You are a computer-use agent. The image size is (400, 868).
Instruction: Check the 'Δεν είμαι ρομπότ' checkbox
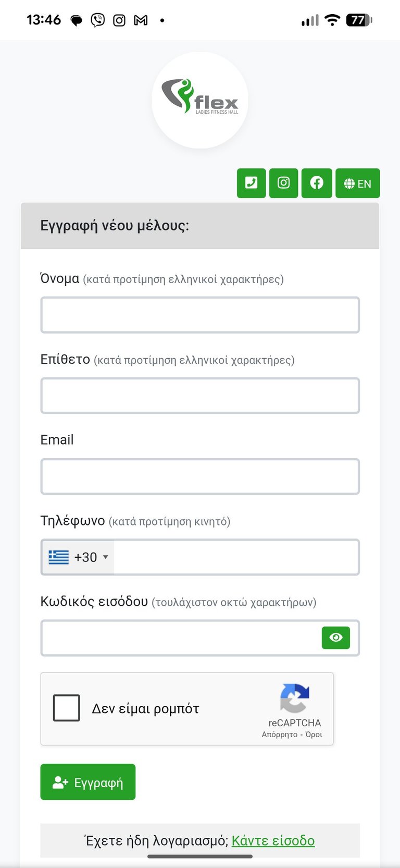pos(67,708)
